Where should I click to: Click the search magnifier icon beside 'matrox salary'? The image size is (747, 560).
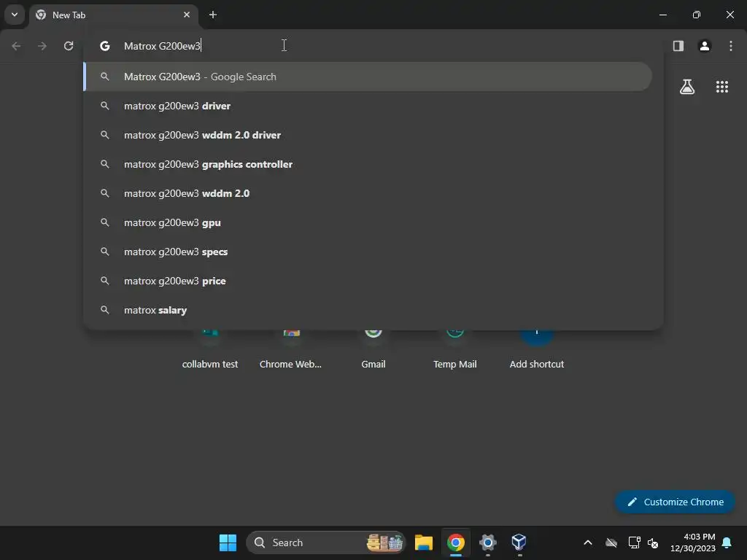coord(105,310)
